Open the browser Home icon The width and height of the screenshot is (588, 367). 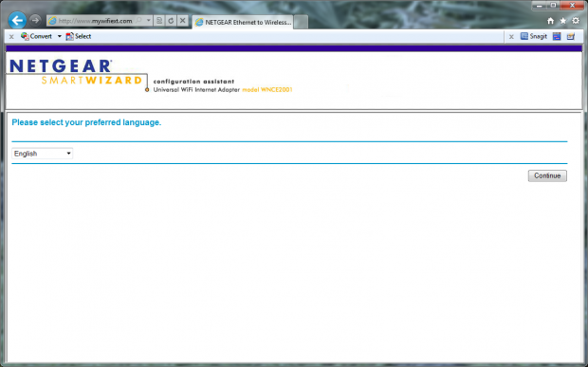point(550,21)
